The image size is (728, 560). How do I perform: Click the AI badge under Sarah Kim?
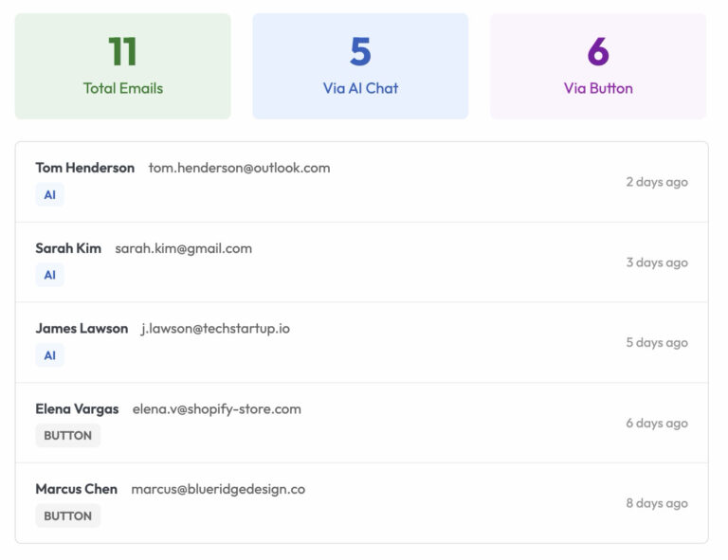(x=50, y=276)
